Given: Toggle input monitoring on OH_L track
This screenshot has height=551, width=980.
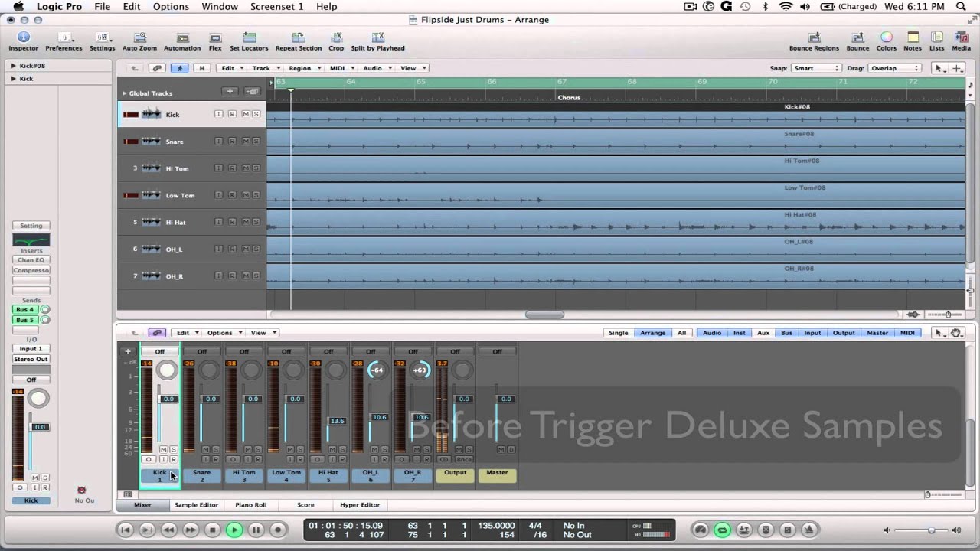Looking at the screenshot, I should point(218,249).
